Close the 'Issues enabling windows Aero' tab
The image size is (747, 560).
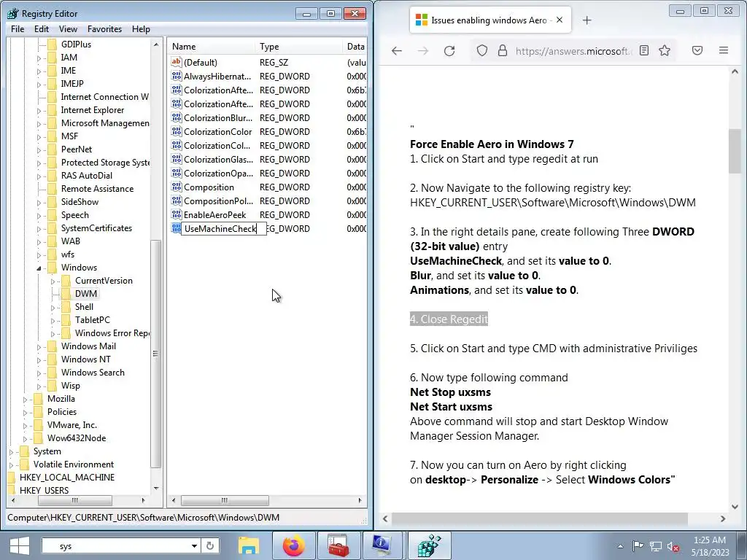tap(560, 20)
